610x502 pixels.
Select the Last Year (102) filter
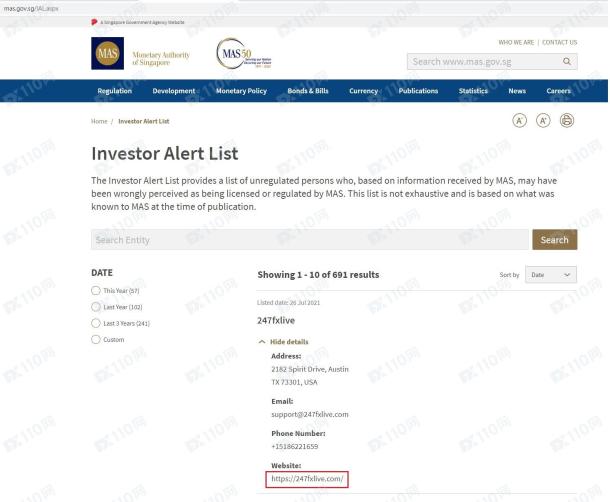pyautogui.click(x=96, y=307)
